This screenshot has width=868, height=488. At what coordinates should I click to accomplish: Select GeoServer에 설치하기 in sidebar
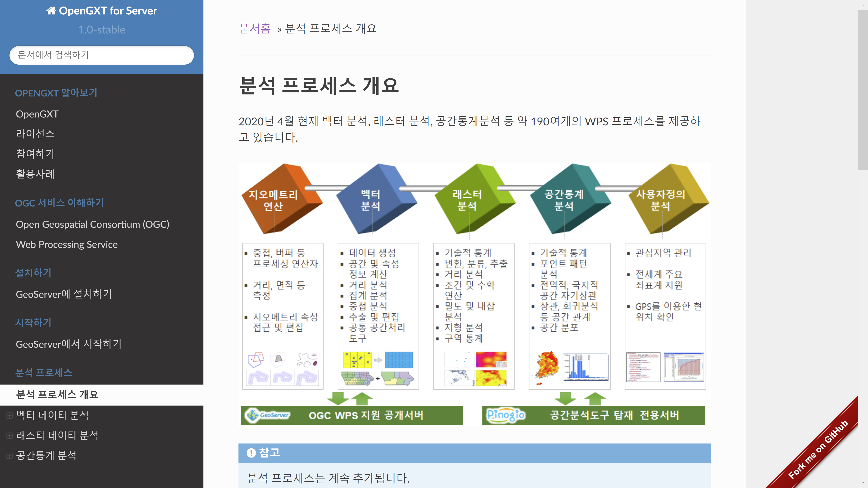pyautogui.click(x=64, y=294)
